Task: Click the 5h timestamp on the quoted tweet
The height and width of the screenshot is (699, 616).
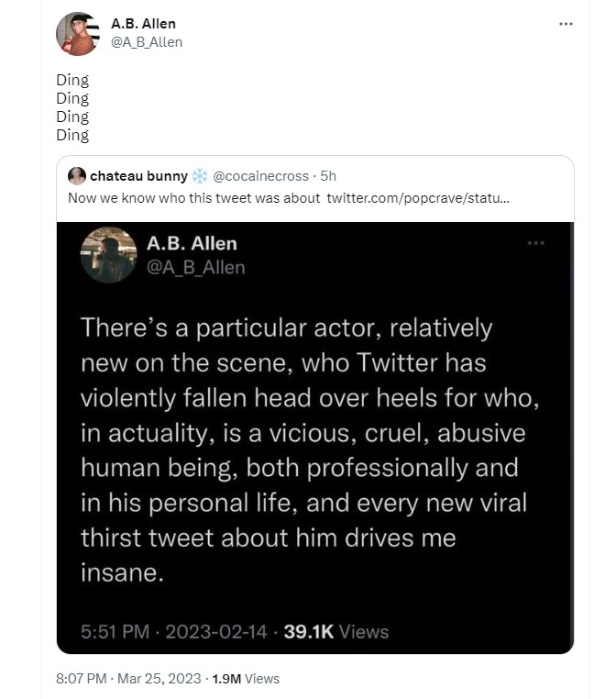Action: [328, 176]
